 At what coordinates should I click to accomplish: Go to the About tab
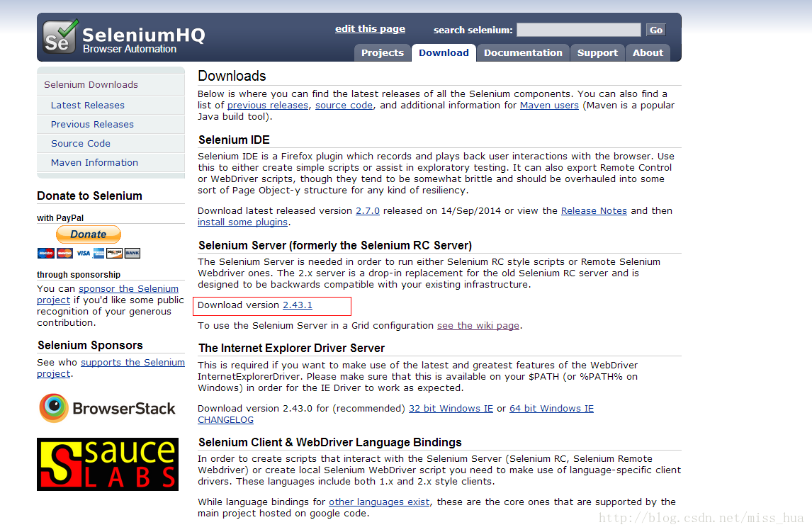click(648, 53)
